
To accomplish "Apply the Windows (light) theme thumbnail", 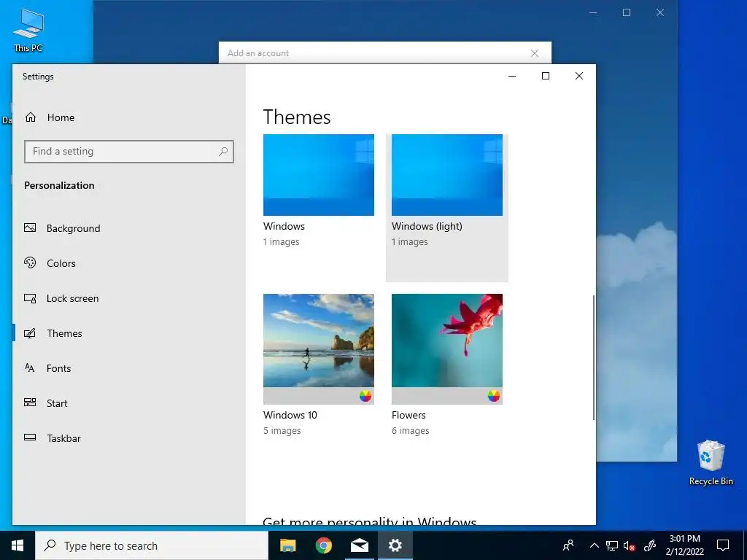I will tap(447, 175).
